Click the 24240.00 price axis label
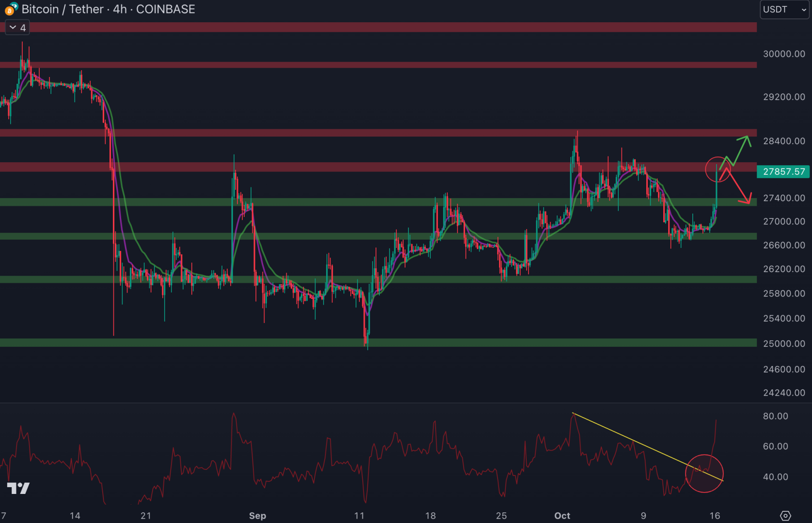The width and height of the screenshot is (812, 523). point(784,393)
